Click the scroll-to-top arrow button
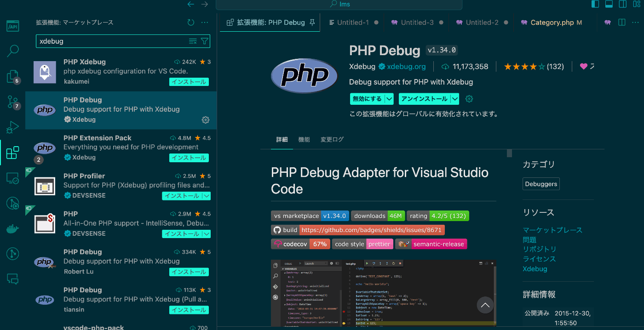 click(485, 304)
